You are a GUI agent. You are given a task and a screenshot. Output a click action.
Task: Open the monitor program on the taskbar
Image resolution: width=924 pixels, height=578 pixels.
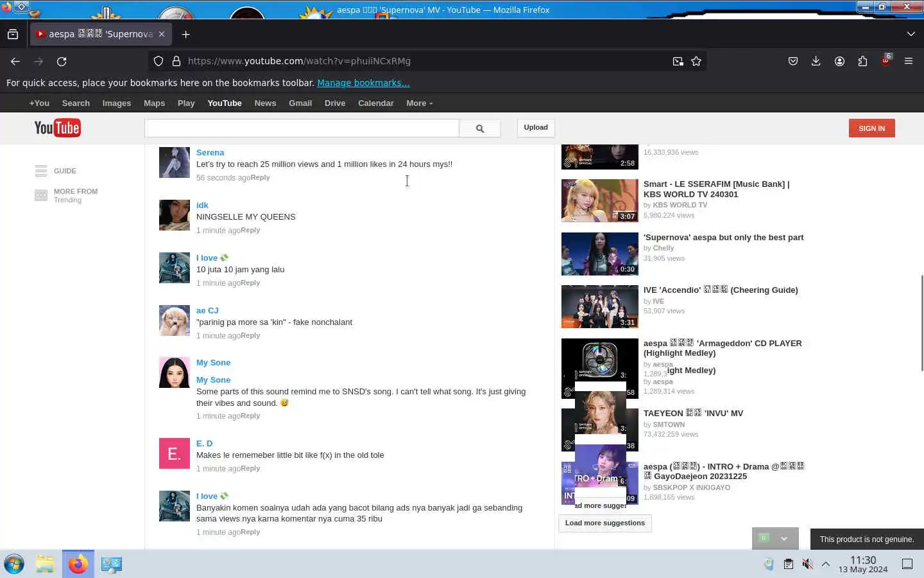111,564
